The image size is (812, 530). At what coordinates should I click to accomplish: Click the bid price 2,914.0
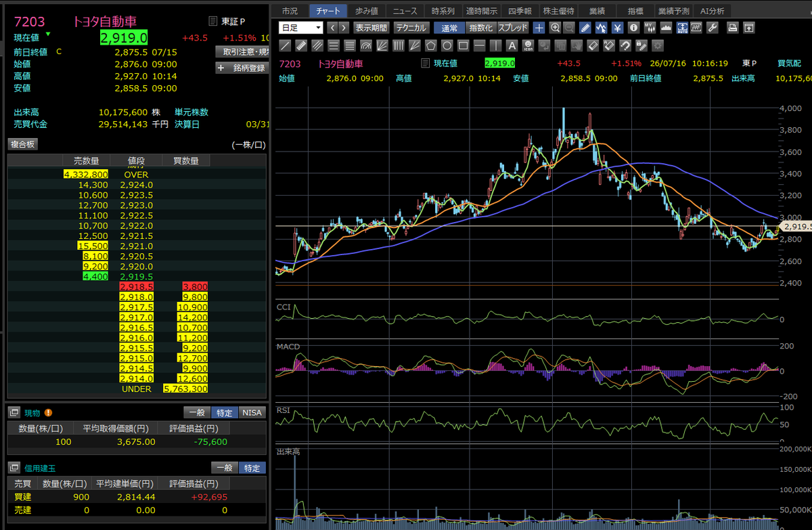pos(136,379)
